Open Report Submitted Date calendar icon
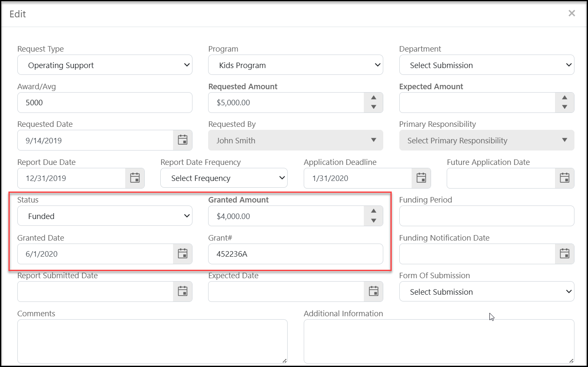 coord(183,291)
